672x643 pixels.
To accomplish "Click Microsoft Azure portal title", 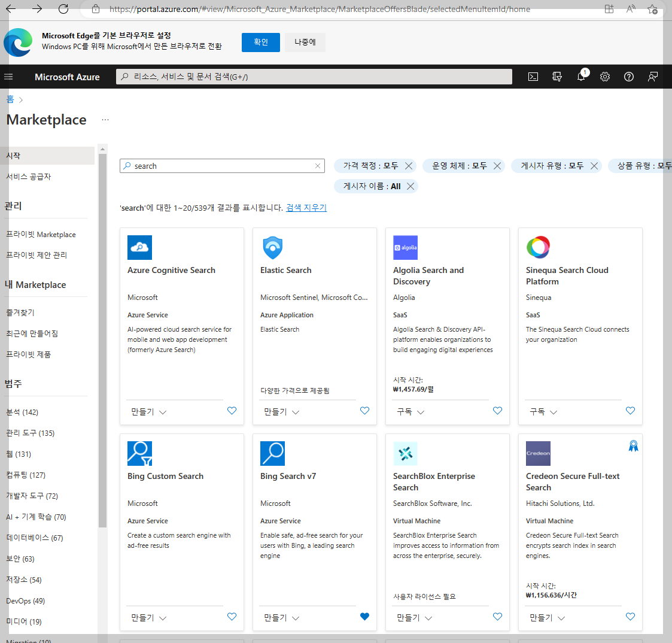I will coord(67,77).
